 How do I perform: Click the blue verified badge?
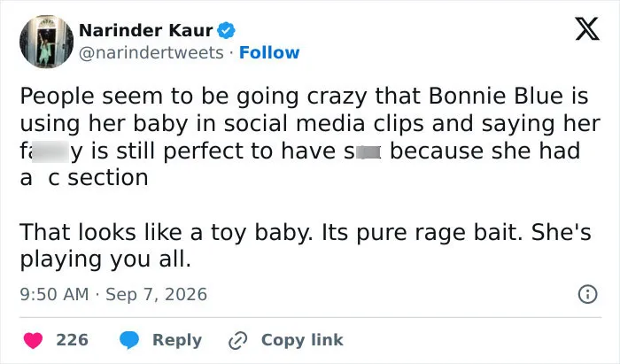[x=227, y=30]
